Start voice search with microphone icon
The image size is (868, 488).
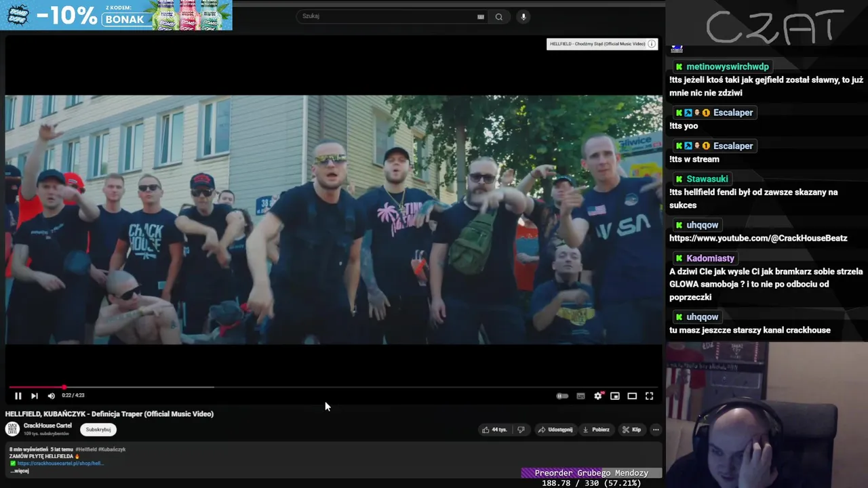(x=523, y=17)
